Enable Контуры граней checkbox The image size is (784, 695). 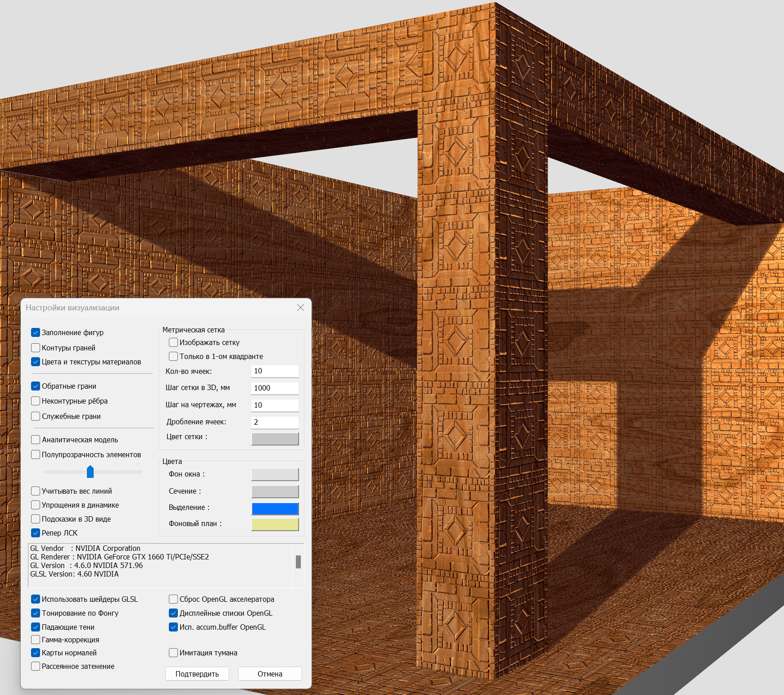click(x=36, y=348)
